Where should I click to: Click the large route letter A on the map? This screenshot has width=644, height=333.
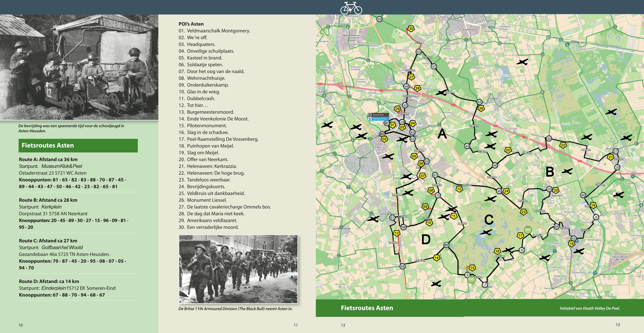pyautogui.click(x=442, y=134)
